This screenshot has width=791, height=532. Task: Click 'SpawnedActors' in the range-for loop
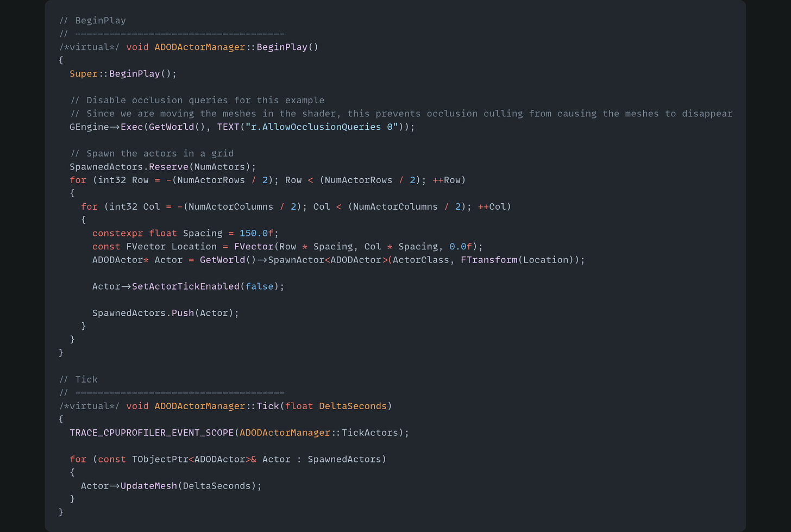click(x=344, y=459)
